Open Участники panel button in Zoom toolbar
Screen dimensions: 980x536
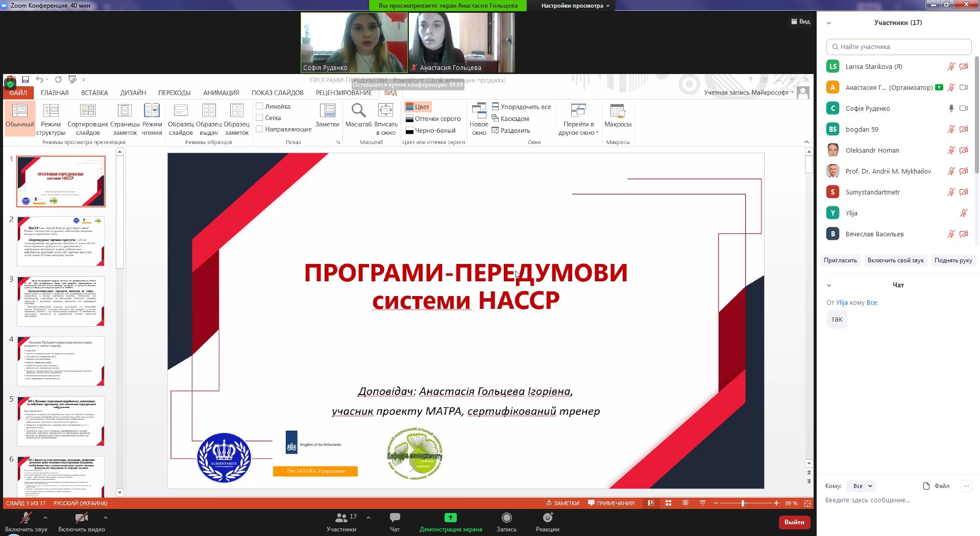pyautogui.click(x=341, y=522)
